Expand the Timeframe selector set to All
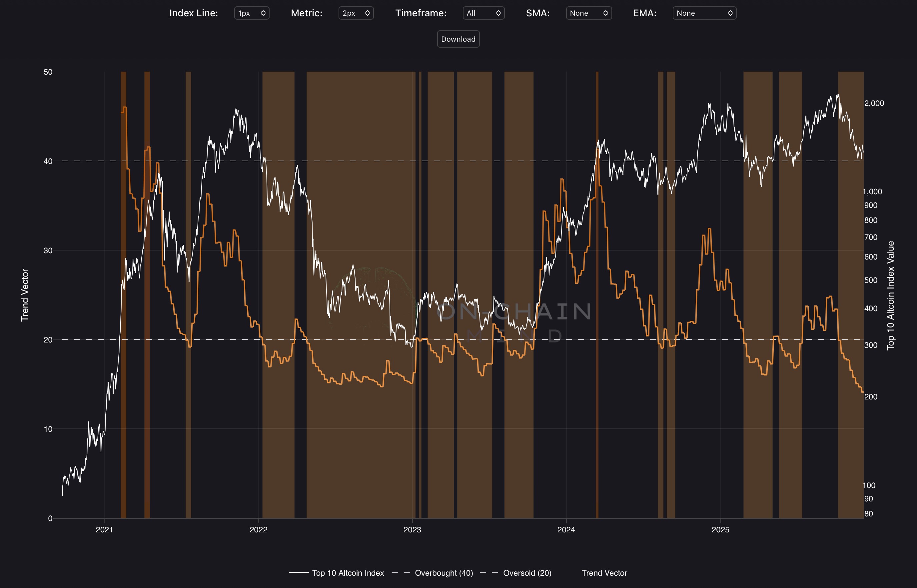 pyautogui.click(x=483, y=13)
